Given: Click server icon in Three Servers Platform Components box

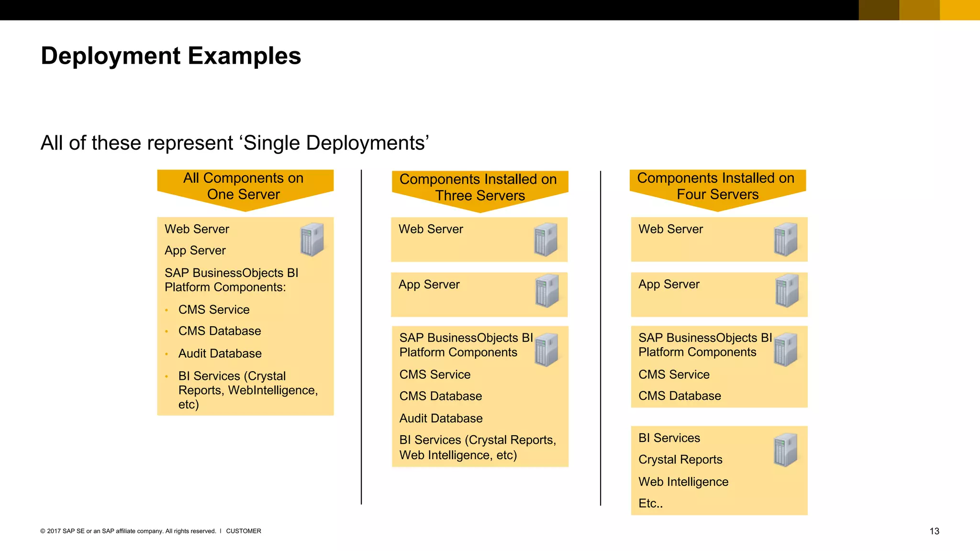Looking at the screenshot, I should coord(547,350).
